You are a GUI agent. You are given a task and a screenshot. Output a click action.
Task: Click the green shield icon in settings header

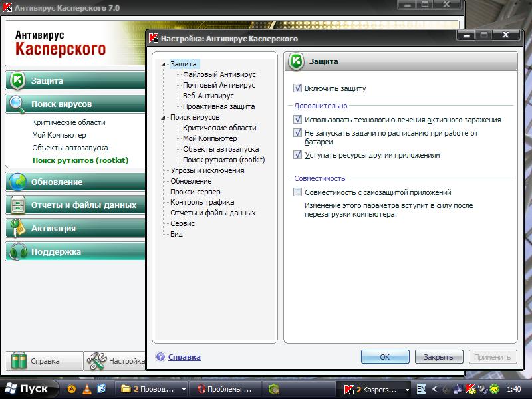(296, 61)
